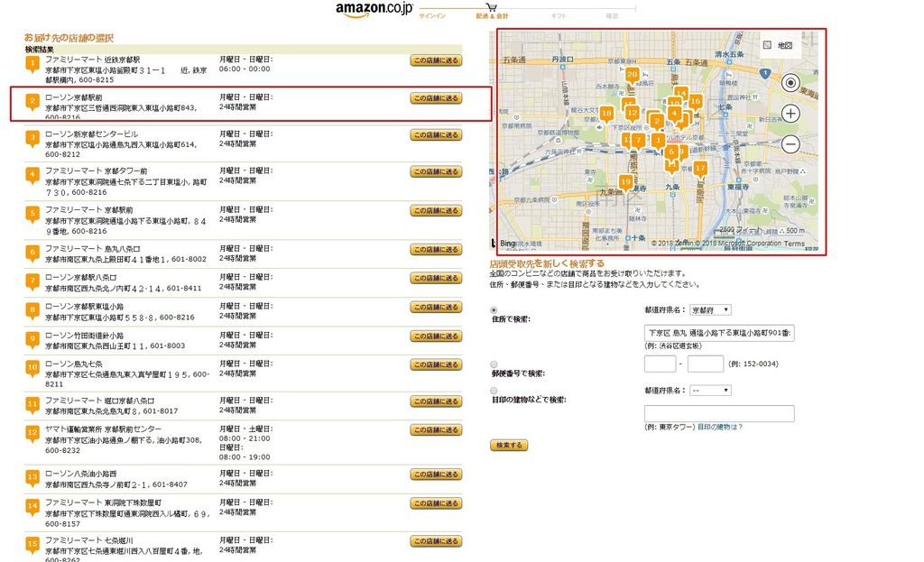The image size is (924, 562).
Task: Click list marker 10 beside ローソン烏丸七条
Action: [x=32, y=369]
